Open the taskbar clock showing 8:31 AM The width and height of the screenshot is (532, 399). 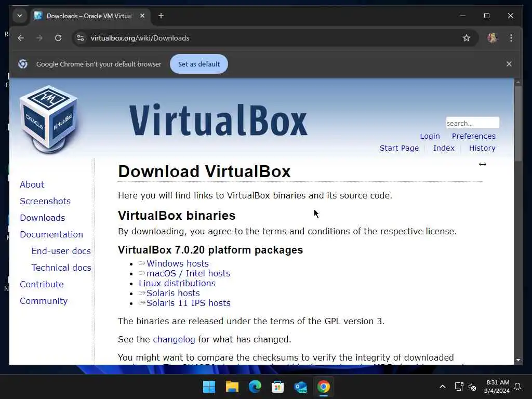pos(497,387)
